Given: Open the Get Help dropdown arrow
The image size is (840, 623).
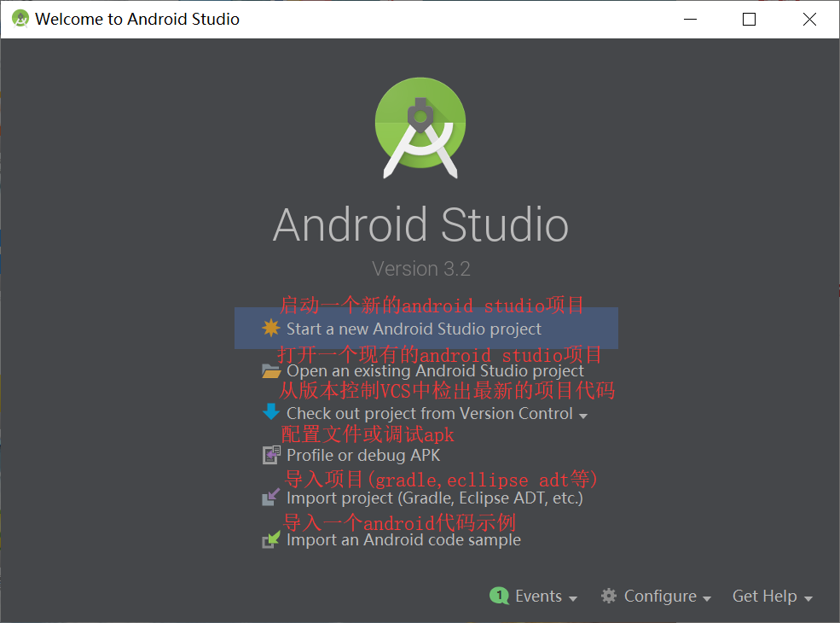Looking at the screenshot, I should pyautogui.click(x=808, y=598).
